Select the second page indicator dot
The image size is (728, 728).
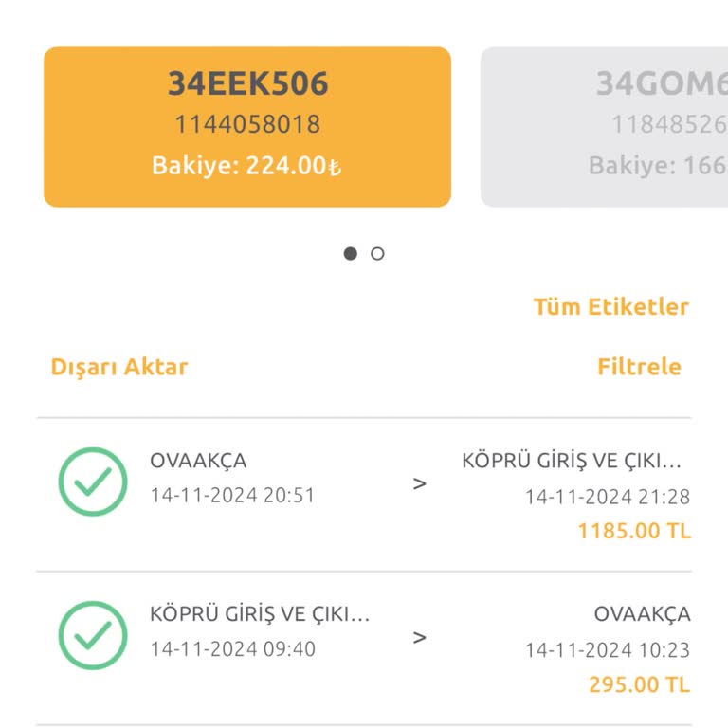(377, 254)
